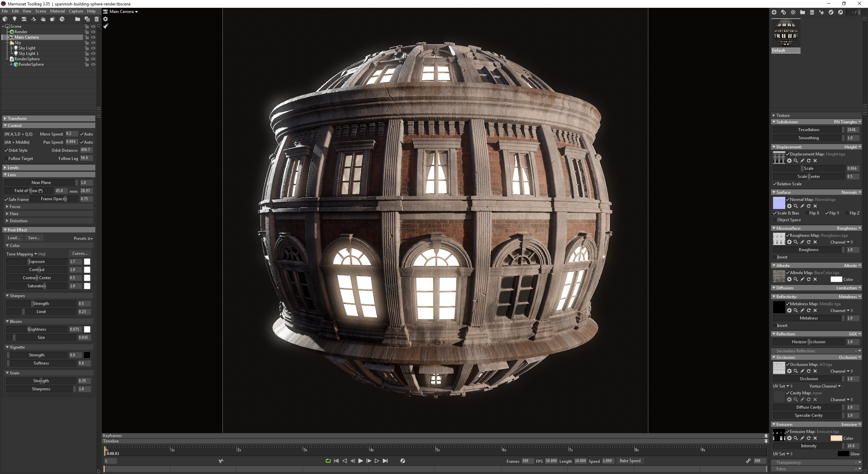This screenshot has width=868, height=474.
Task: Click the rocket icon in viewport
Action: 106,26
